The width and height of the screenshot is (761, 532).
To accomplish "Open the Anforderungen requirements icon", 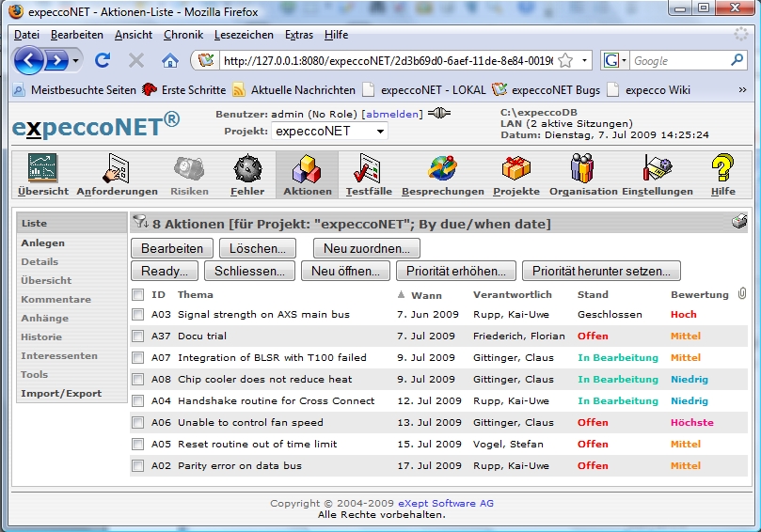I will pyautogui.click(x=117, y=175).
